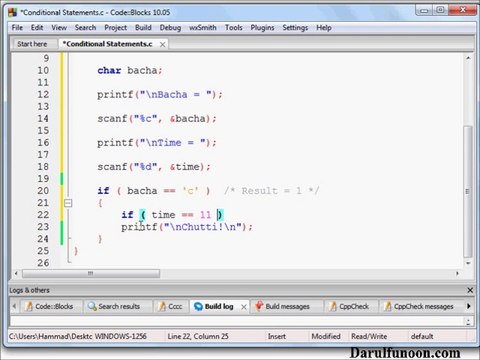Screen dimensions: 480x360
Task: Click the scanf "%c", &bacha line
Action: [157, 119]
